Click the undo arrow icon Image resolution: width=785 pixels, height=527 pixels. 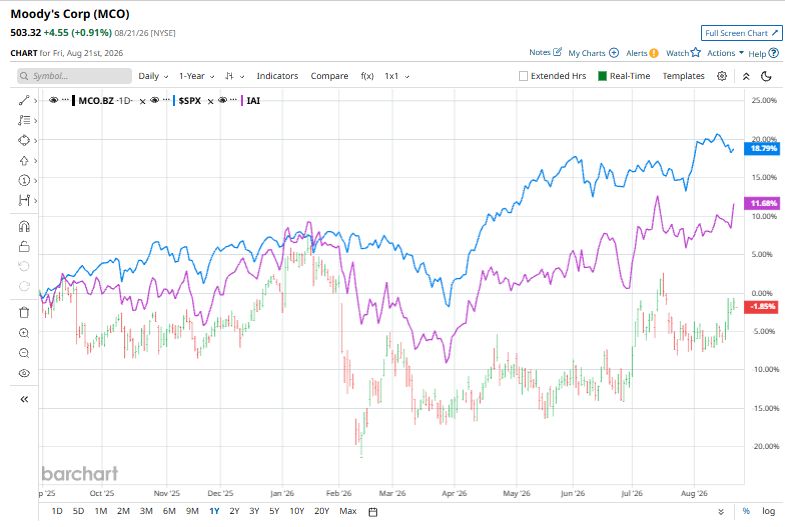(x=24, y=266)
